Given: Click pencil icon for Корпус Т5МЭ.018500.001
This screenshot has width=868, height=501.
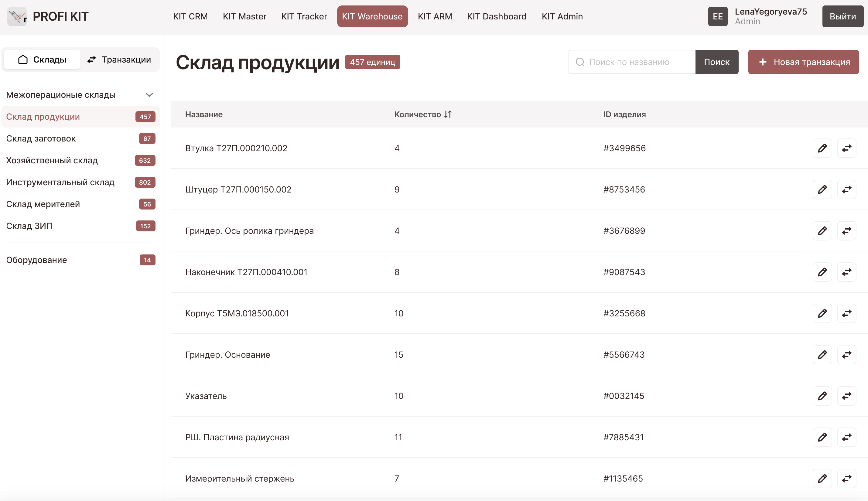Looking at the screenshot, I should pyautogui.click(x=822, y=313).
